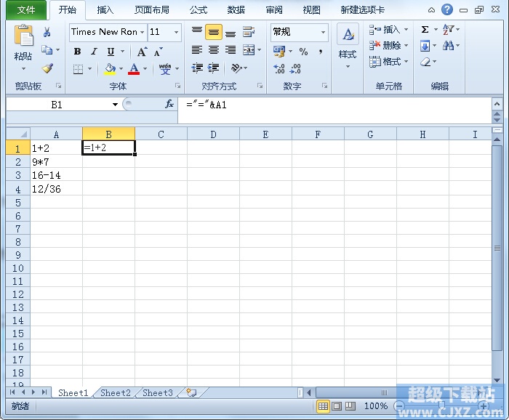Click the text orientation icon
Image resolution: width=509 pixels, height=420 pixels.
236,68
